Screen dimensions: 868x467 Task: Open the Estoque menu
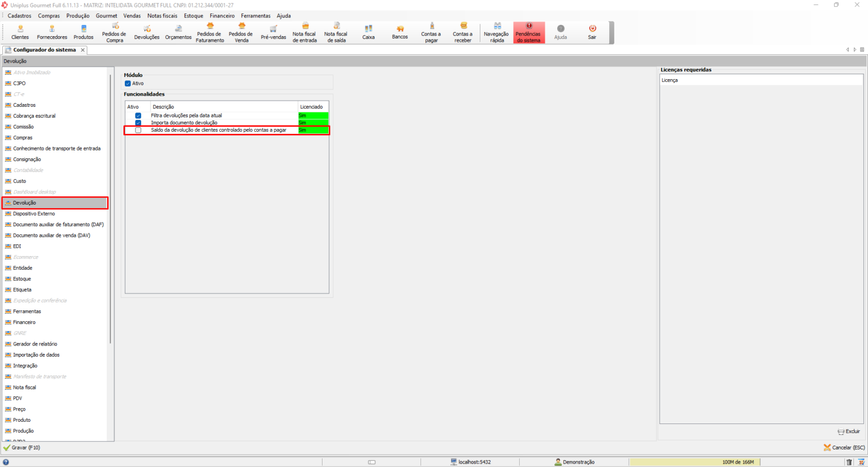tap(193, 16)
